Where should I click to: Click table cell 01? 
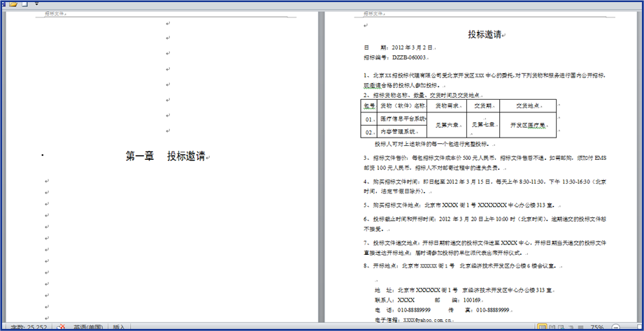[x=368, y=120]
